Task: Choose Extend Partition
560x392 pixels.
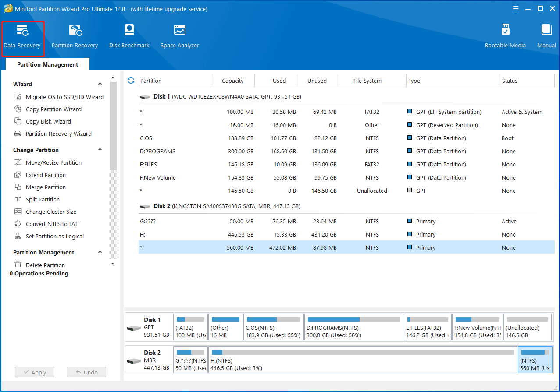Action: pos(40,175)
